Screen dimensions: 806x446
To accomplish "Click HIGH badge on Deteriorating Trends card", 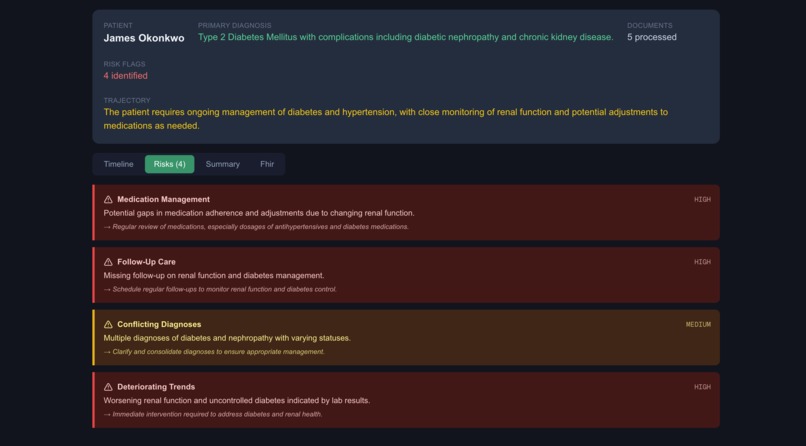I will pos(702,387).
